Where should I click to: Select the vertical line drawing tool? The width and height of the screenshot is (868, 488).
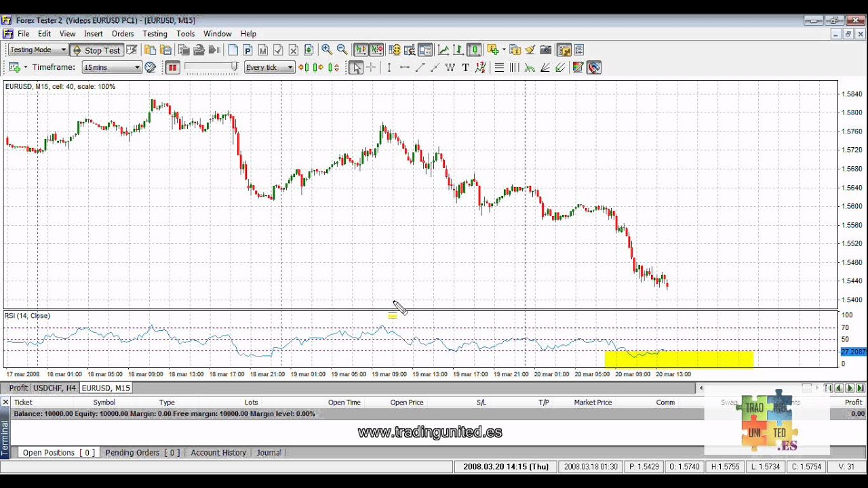(389, 67)
